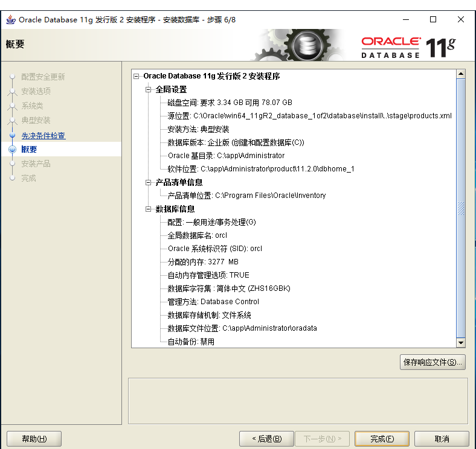Select the 产品清单位置 Inventory row
The width and height of the screenshot is (476, 449).
(x=247, y=196)
